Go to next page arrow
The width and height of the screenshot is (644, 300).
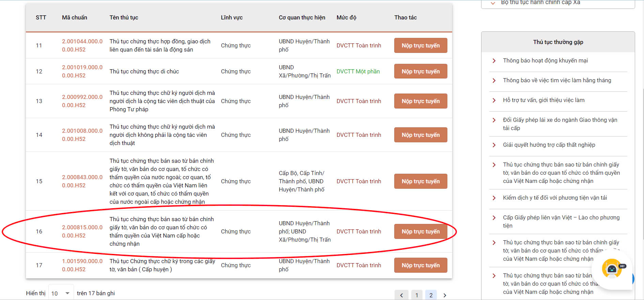(x=445, y=295)
